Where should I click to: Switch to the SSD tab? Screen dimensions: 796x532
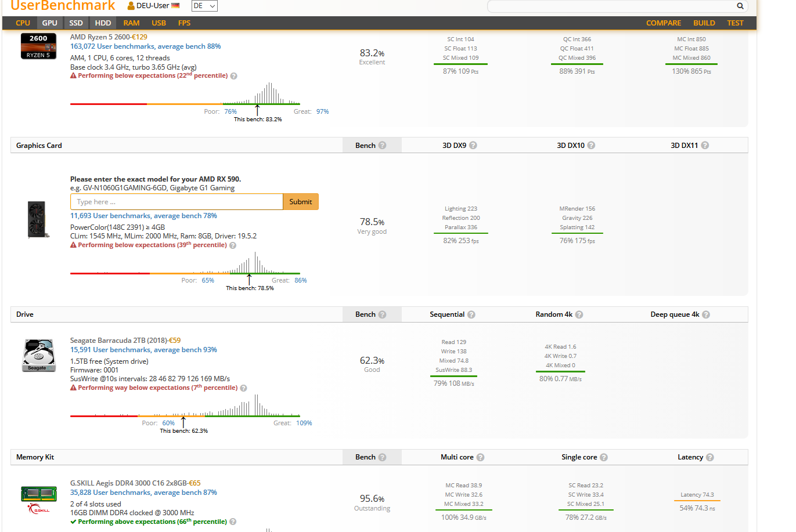click(x=76, y=23)
